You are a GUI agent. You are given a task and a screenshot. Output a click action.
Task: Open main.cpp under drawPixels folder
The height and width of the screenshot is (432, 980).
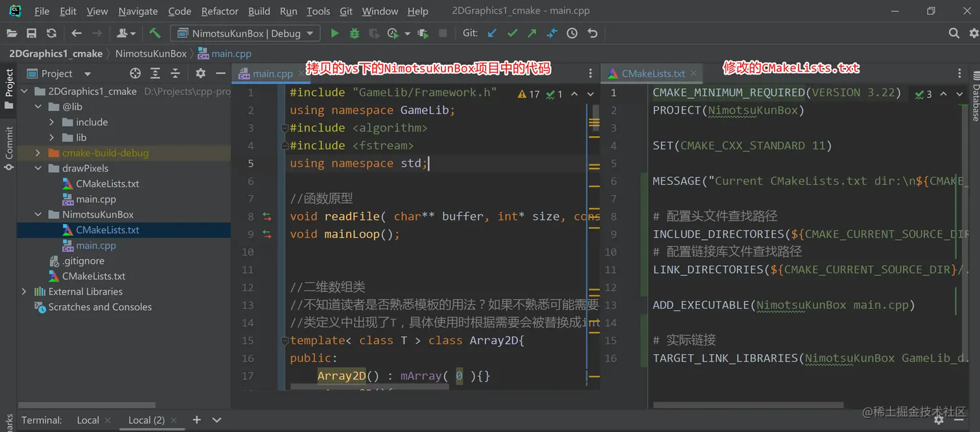click(x=96, y=199)
